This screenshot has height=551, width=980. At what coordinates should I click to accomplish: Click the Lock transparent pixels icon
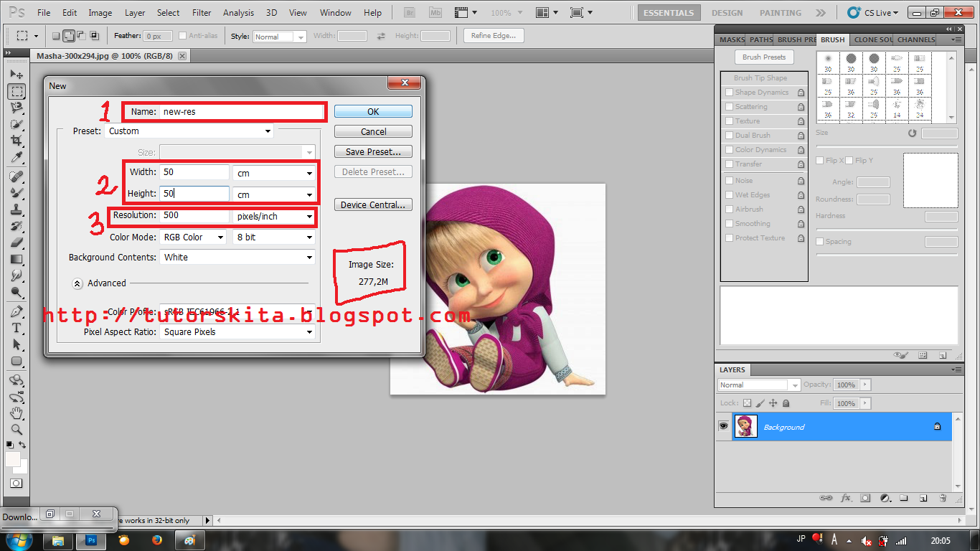click(x=748, y=403)
